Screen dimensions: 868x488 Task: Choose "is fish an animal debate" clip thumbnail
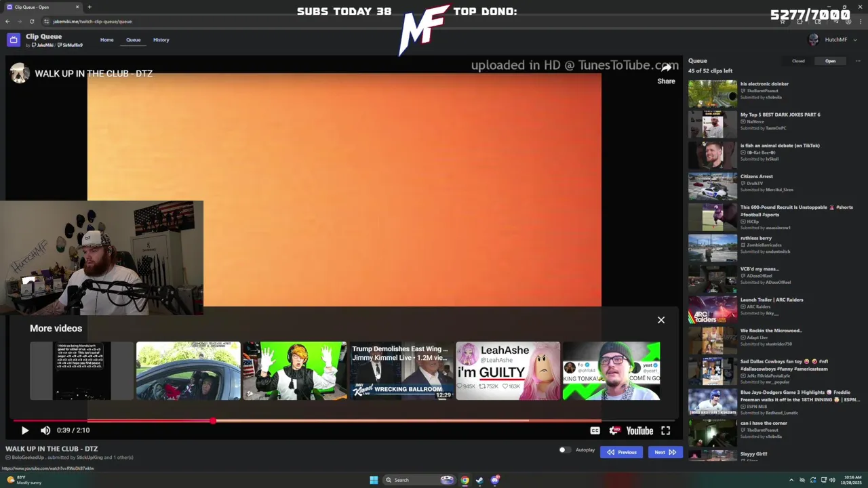tap(713, 155)
